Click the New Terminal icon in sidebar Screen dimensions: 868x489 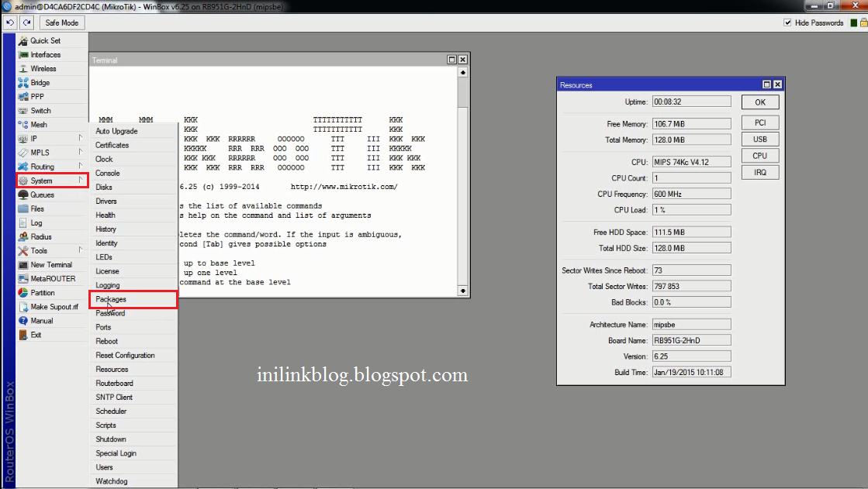22,265
